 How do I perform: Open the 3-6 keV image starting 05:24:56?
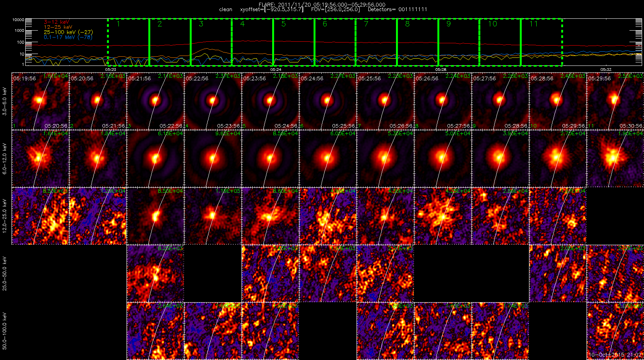[328, 101]
